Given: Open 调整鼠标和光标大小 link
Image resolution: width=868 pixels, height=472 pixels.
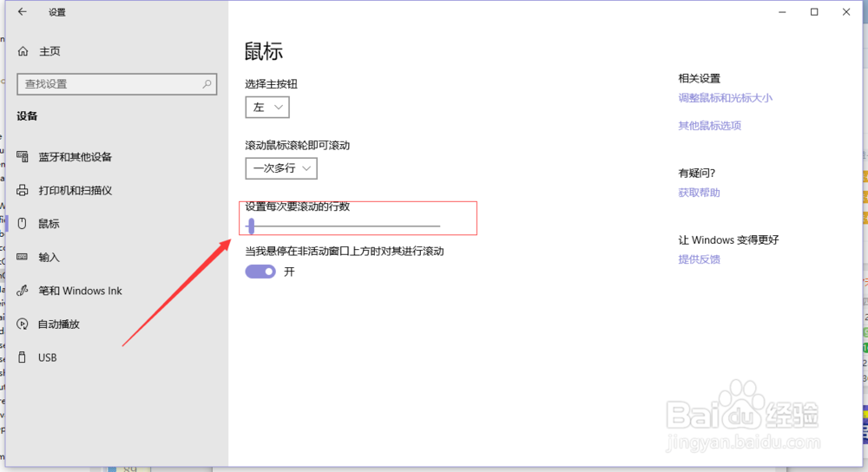Looking at the screenshot, I should tap(725, 98).
